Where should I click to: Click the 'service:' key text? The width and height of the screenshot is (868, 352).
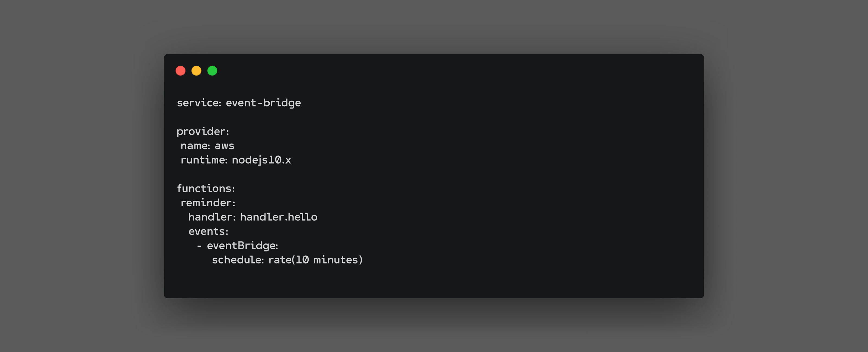pos(199,103)
